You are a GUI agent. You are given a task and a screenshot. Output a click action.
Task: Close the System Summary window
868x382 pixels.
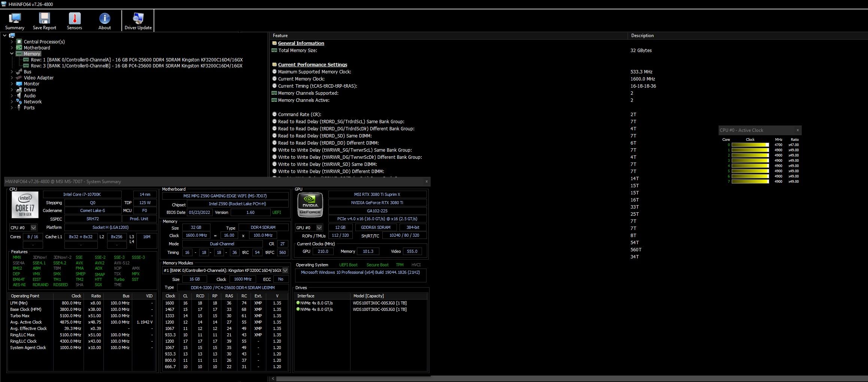point(426,182)
